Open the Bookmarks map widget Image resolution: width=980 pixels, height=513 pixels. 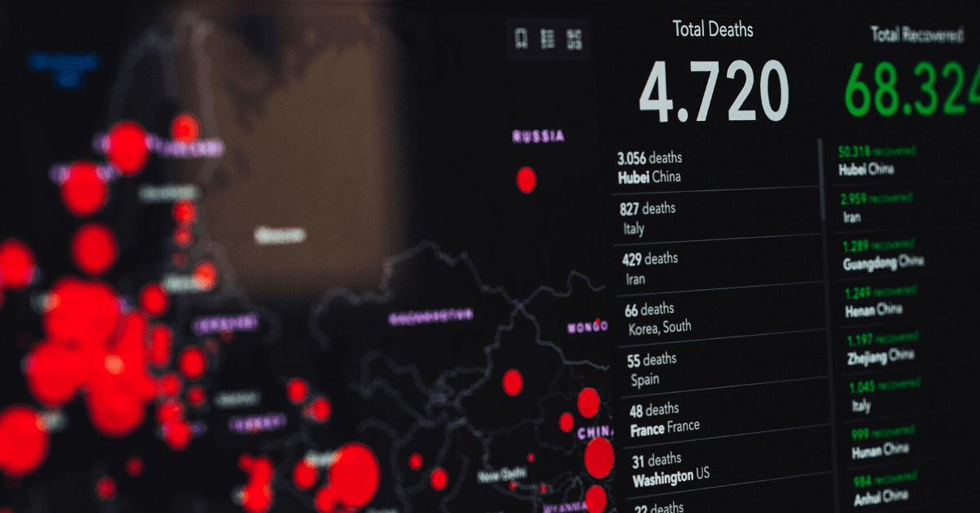521,38
